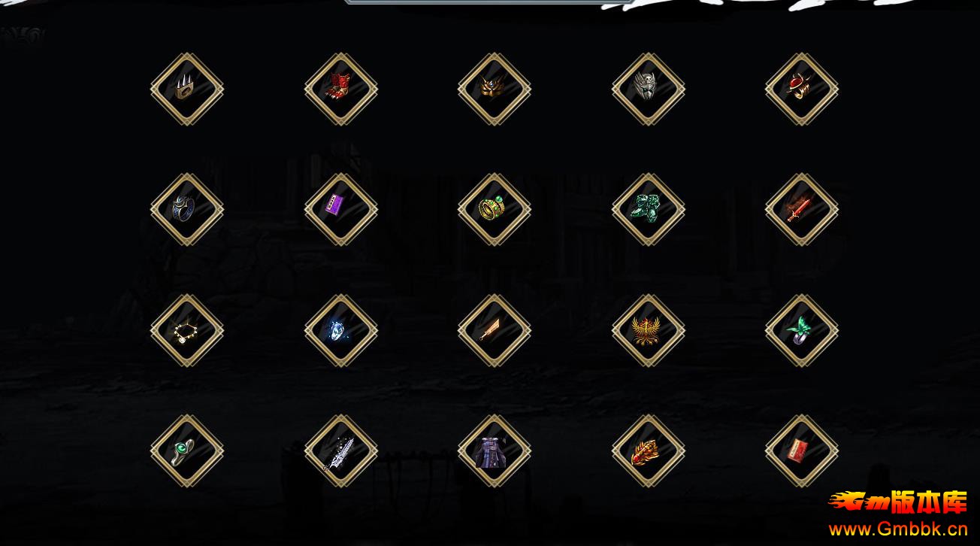980x546 pixels.
Task: Choose the green leaf ring icon
Action: (x=802, y=330)
